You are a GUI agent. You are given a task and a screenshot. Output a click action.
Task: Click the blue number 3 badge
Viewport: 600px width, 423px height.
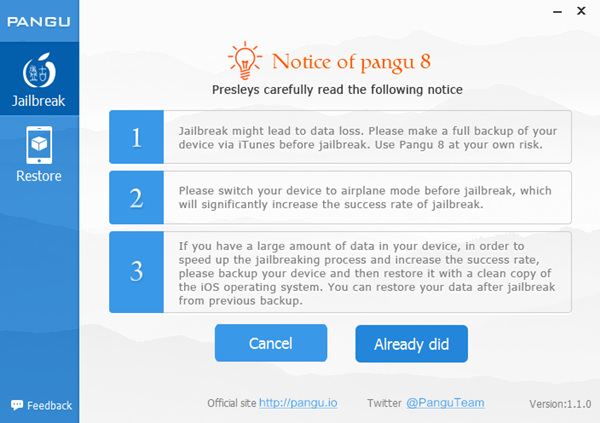136,270
